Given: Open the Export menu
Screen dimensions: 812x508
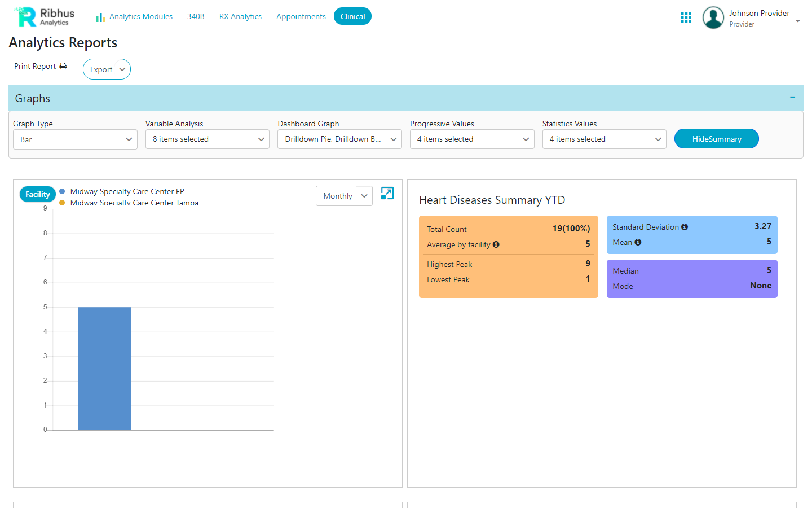Looking at the screenshot, I should (x=107, y=69).
